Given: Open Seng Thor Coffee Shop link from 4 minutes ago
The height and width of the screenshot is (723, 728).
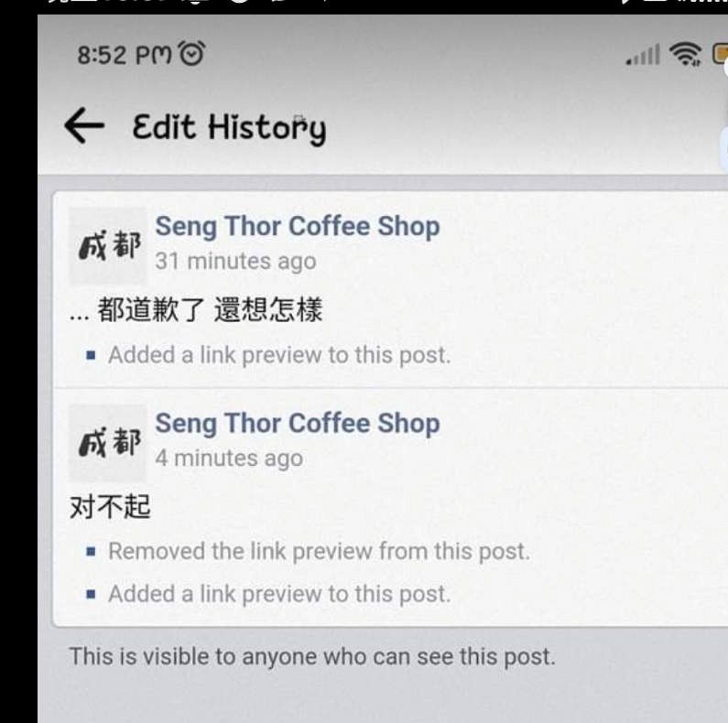Looking at the screenshot, I should 297,423.
